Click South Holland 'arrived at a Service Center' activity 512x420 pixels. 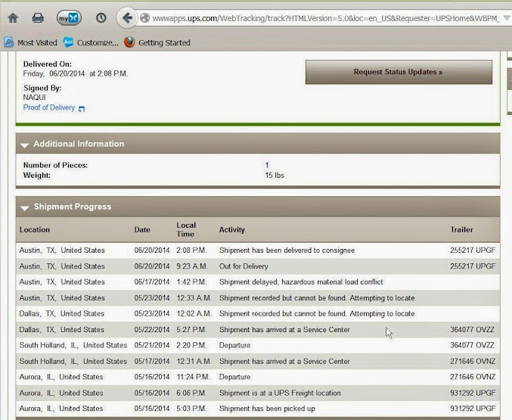[x=284, y=362]
